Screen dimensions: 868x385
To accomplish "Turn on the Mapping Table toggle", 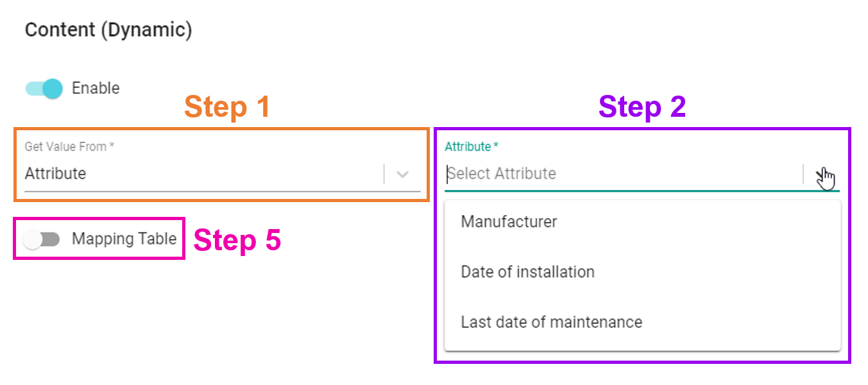I will pos(41,239).
